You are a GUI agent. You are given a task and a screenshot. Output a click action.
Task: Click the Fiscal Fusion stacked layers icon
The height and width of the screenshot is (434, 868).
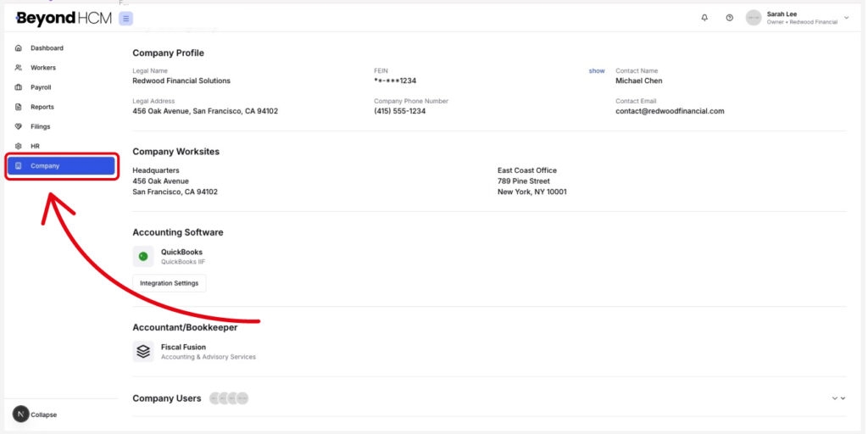(x=143, y=352)
